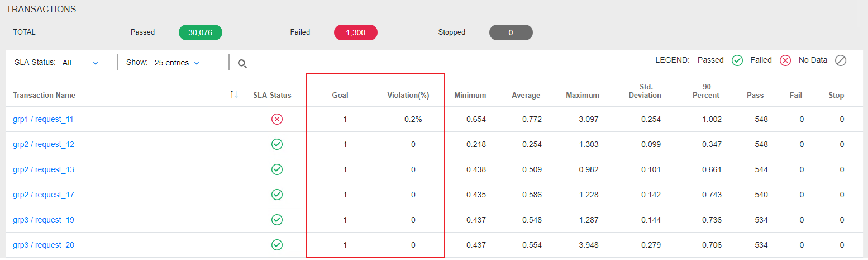Click the legend No Data icon
The width and height of the screenshot is (868, 260).
pos(841,60)
